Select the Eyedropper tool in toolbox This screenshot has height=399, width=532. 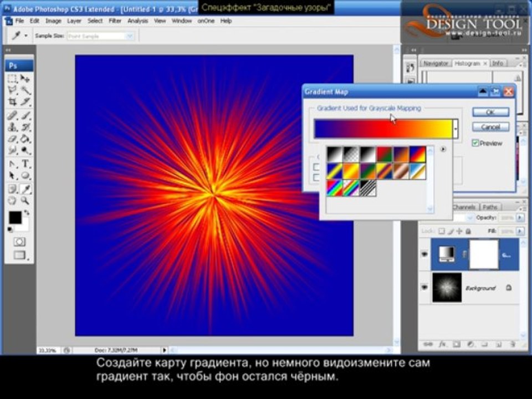click(x=25, y=189)
